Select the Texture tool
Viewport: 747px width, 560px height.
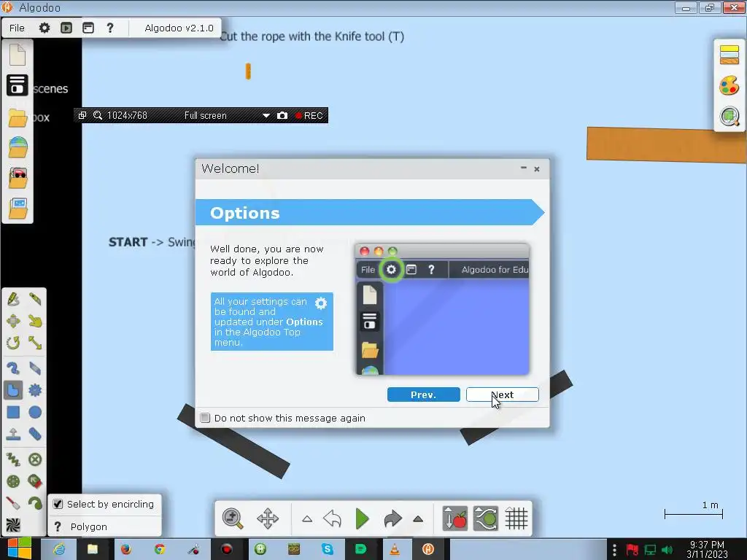point(13,525)
